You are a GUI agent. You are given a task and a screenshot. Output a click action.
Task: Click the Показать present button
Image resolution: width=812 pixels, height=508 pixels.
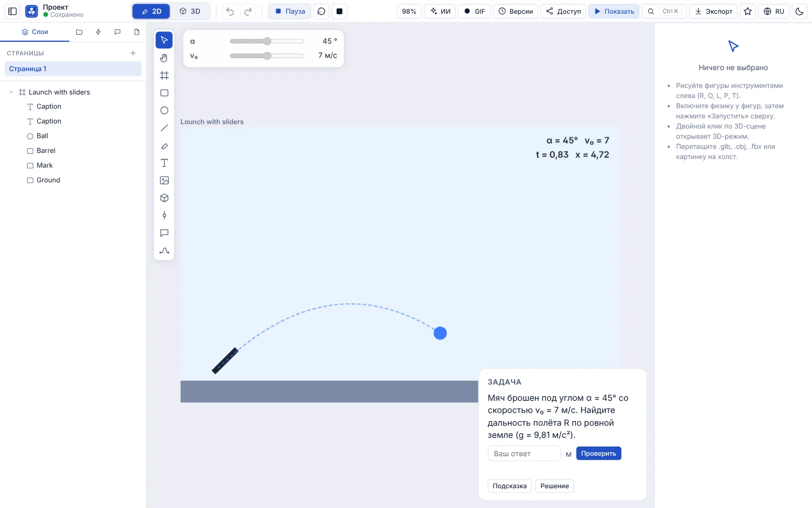click(x=614, y=11)
